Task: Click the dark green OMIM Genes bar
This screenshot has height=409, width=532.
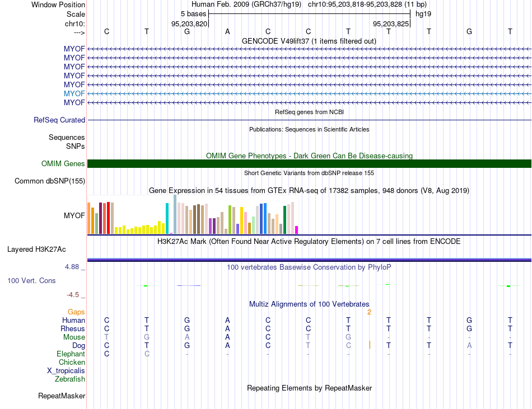Action: pos(309,164)
